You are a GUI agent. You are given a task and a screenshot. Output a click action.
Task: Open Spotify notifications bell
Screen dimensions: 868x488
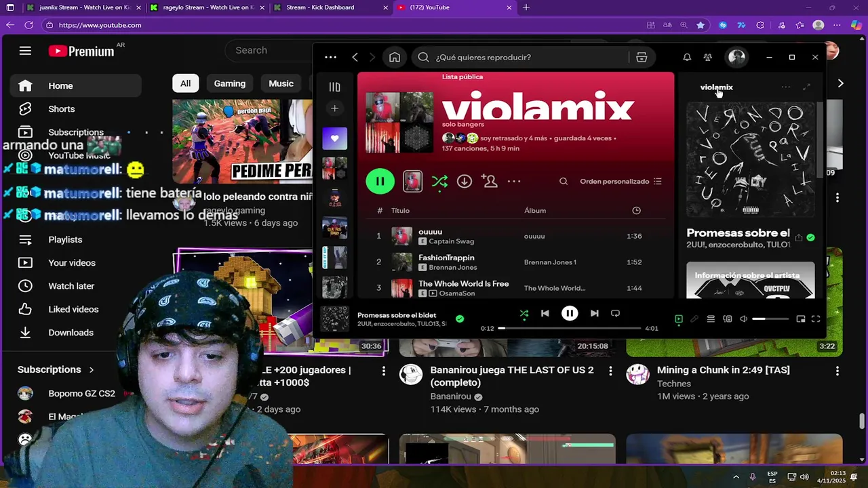[687, 57]
